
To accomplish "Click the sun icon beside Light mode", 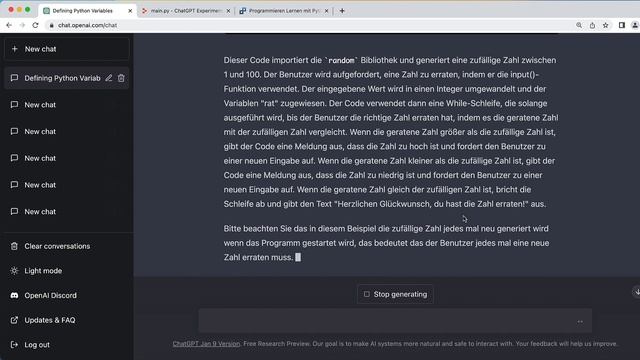I will pos(14,271).
